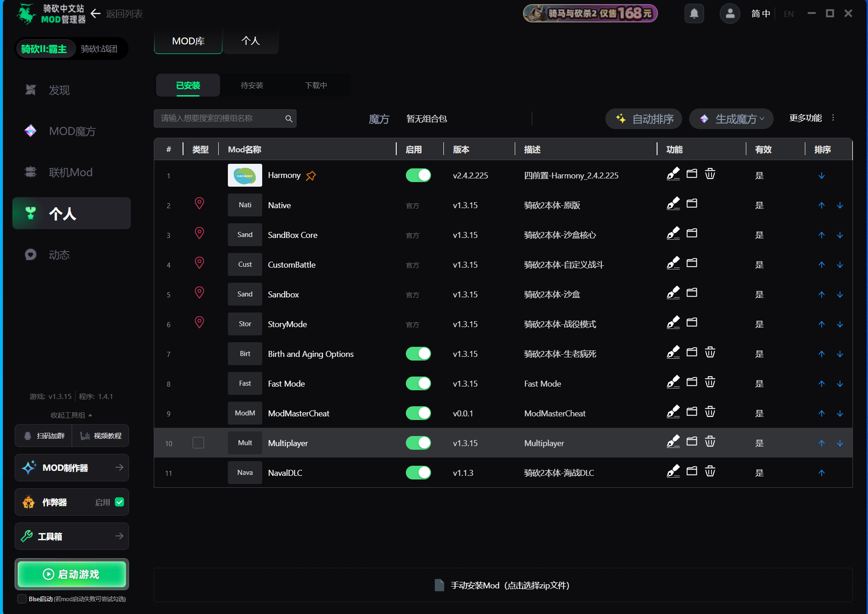Move Sandbox down in load order
This screenshot has height=614, width=868.
[840, 295]
